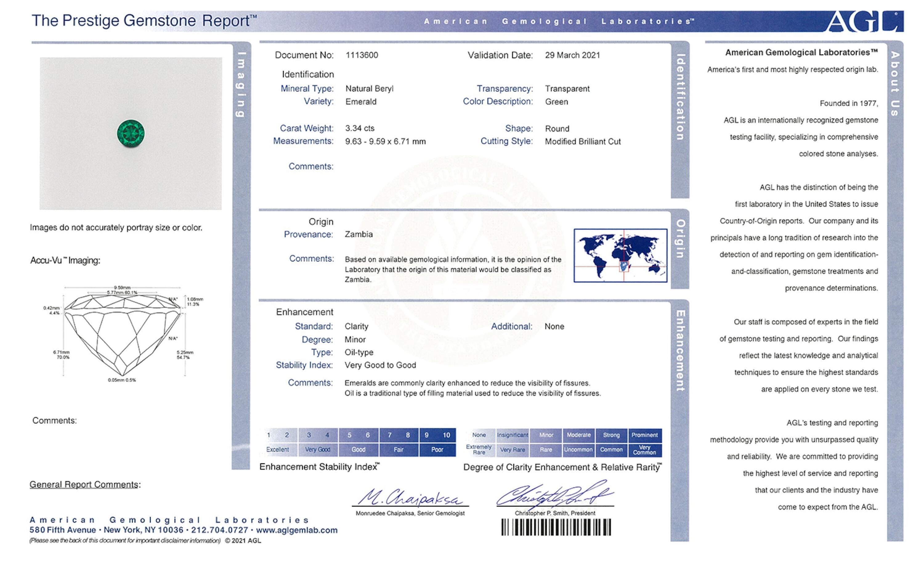924x561 pixels.
Task: Select the vertical Origin tab
Action: point(680,239)
